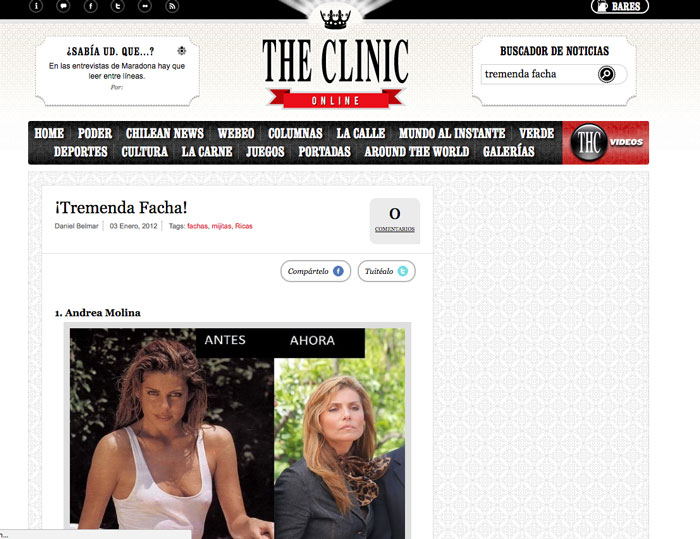Submit the news search via magnifier icon
Image resolution: width=700 pixels, height=539 pixels.
pos(606,74)
